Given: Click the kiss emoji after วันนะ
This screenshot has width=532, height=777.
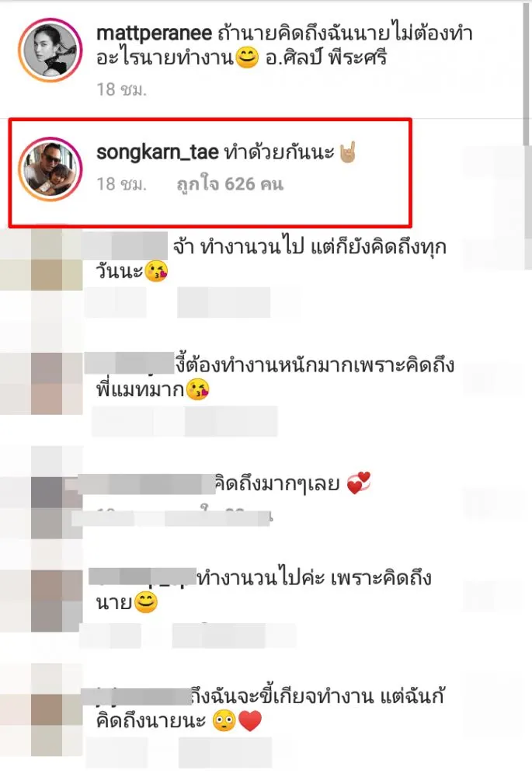Looking at the screenshot, I should click(156, 271).
